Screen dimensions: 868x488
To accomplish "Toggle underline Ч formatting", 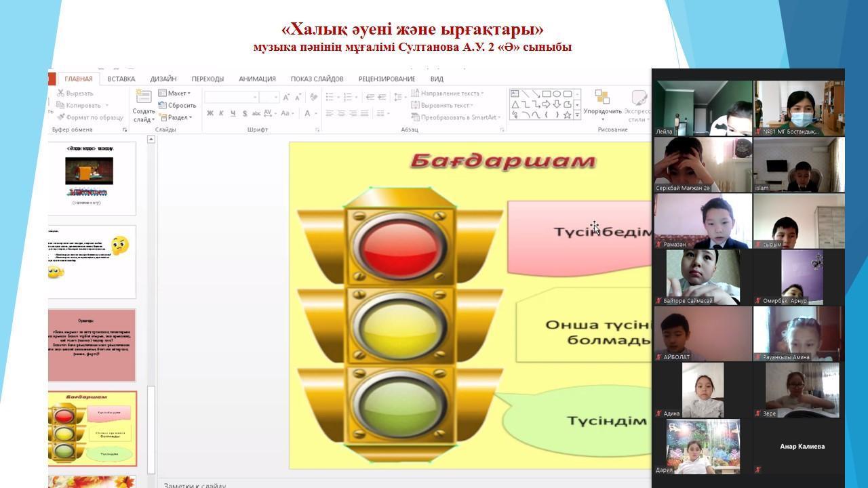I will (233, 113).
